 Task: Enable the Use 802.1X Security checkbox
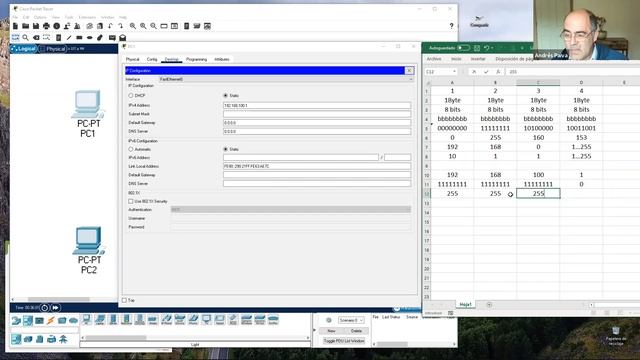tap(131, 201)
